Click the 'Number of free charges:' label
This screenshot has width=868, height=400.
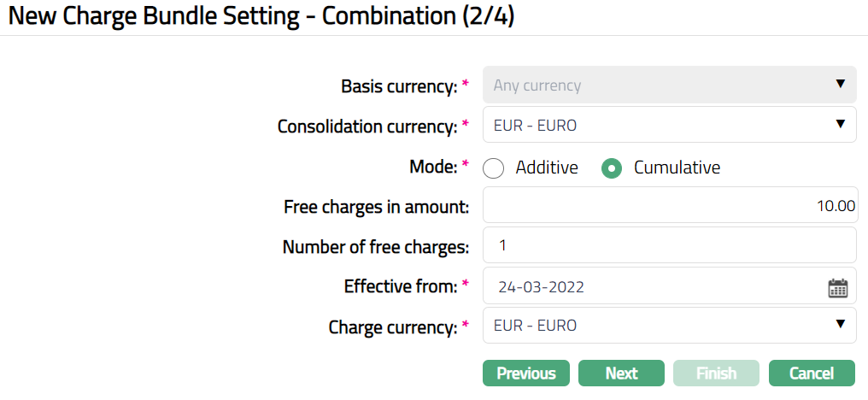[376, 247]
